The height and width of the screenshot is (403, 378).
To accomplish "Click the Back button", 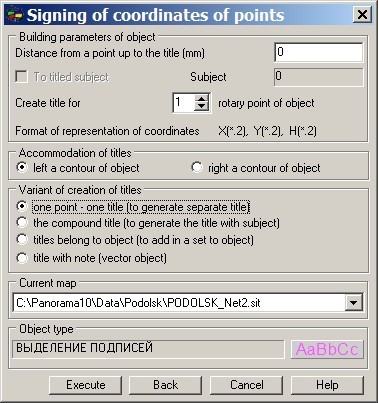I will [x=166, y=385].
